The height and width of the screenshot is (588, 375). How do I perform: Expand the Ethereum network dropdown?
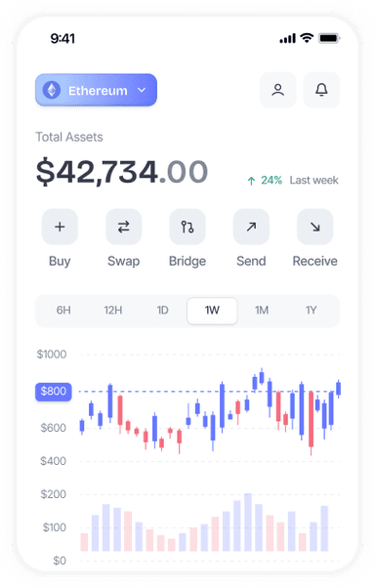pyautogui.click(x=96, y=90)
